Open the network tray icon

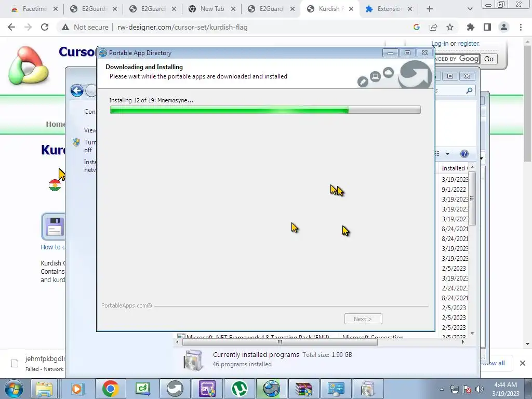(x=454, y=389)
